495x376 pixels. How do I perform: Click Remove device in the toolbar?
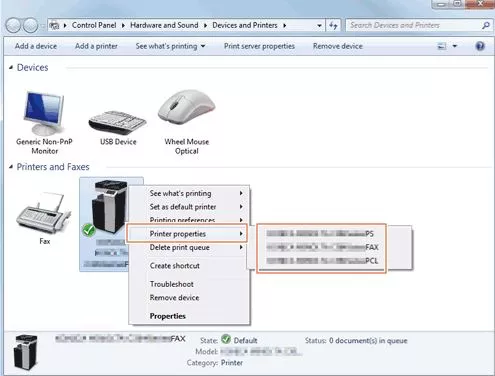(x=337, y=46)
